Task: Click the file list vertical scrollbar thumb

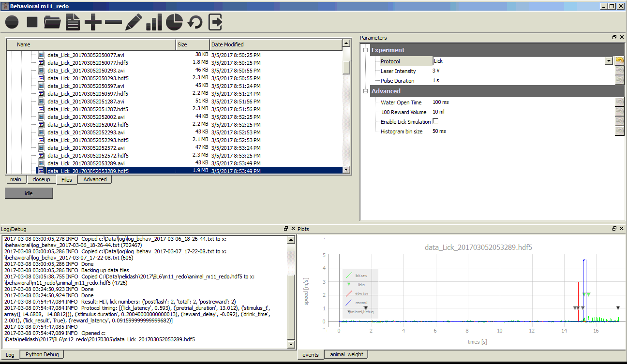Action: pyautogui.click(x=346, y=68)
